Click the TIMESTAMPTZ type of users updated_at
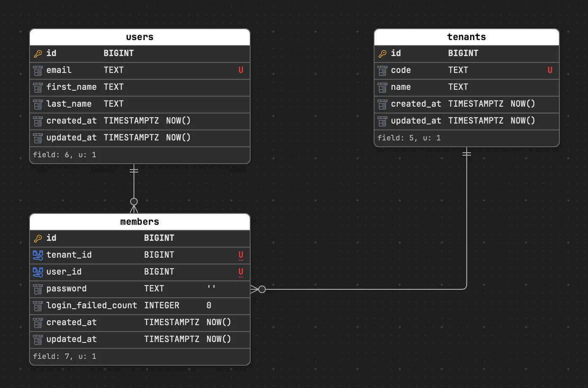 (131, 137)
